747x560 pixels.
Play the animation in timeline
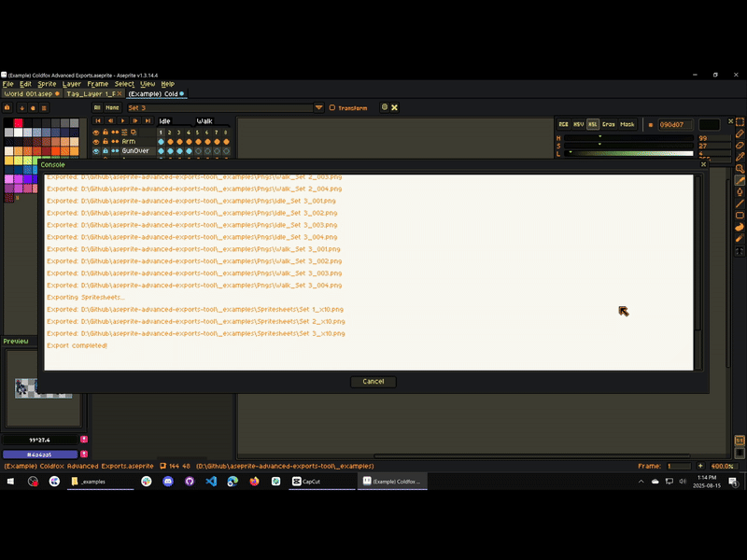123,121
